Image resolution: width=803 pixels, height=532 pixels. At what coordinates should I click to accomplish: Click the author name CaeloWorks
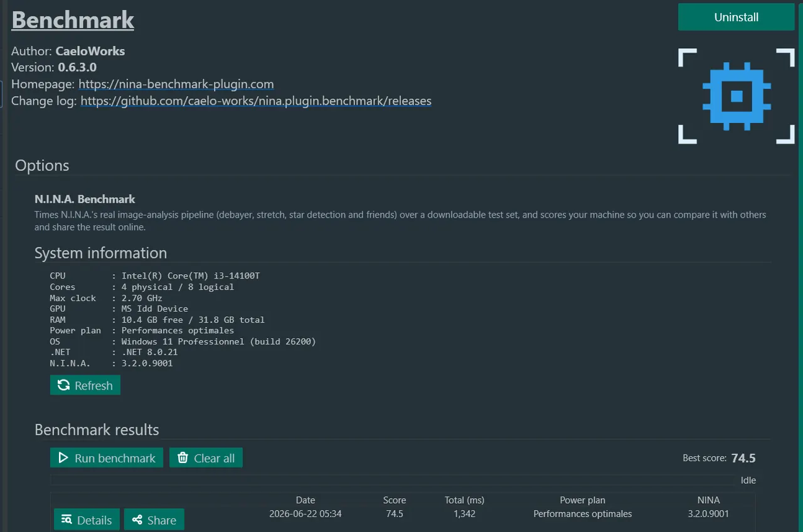click(x=90, y=51)
